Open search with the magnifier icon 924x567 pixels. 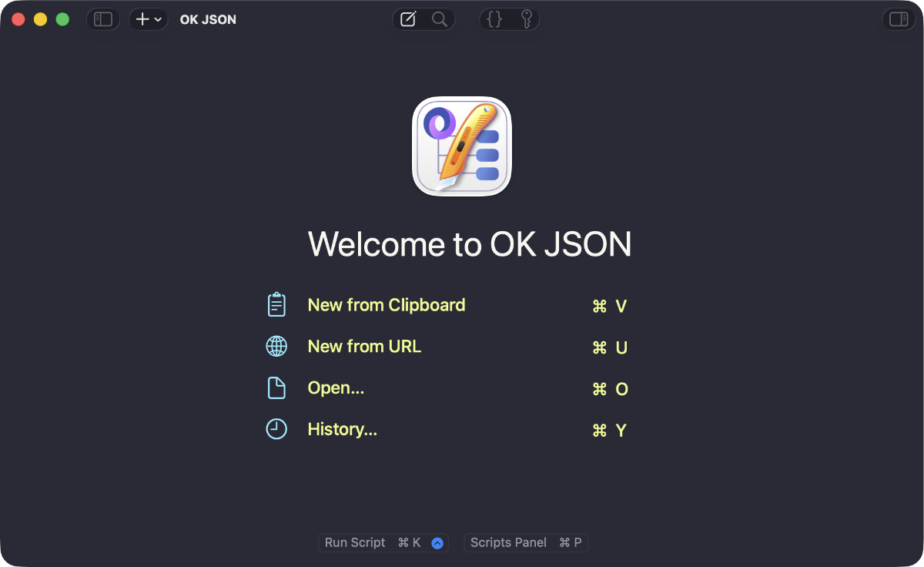pos(440,19)
